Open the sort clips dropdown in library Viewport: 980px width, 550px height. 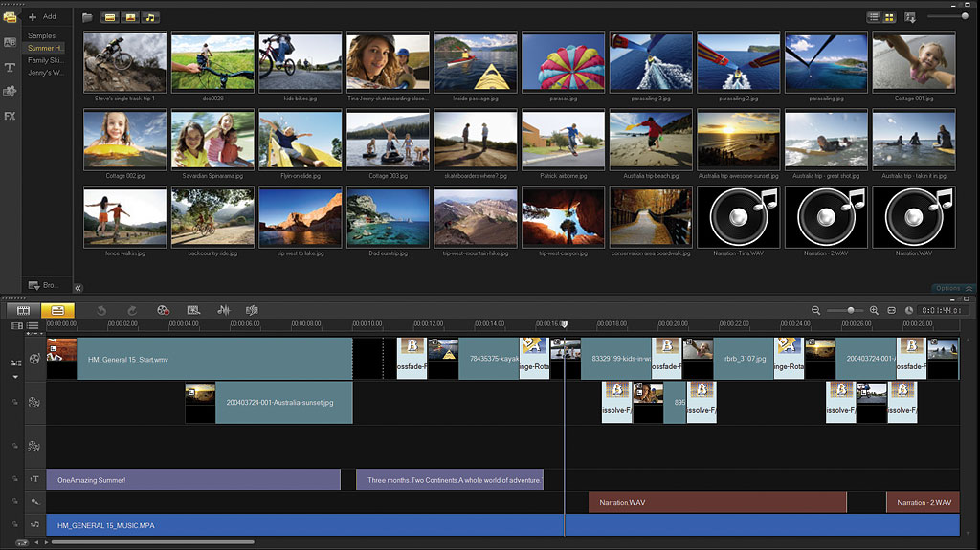click(909, 17)
